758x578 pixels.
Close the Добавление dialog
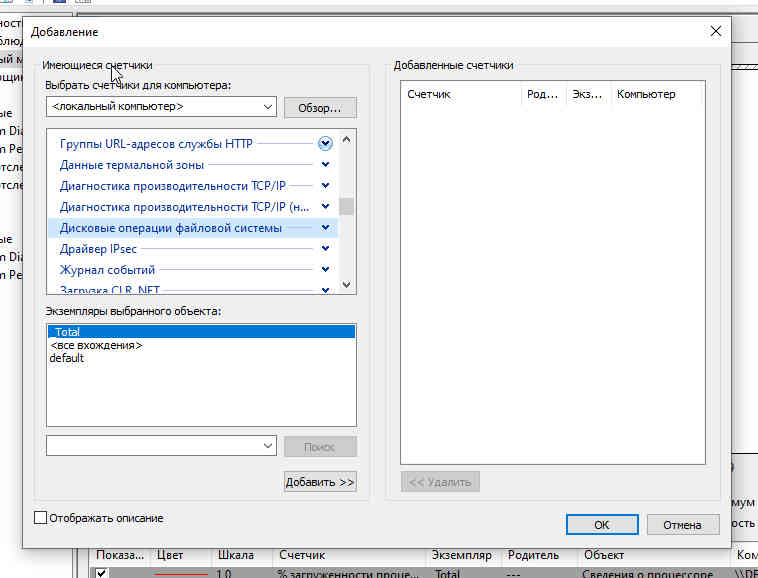coord(715,31)
